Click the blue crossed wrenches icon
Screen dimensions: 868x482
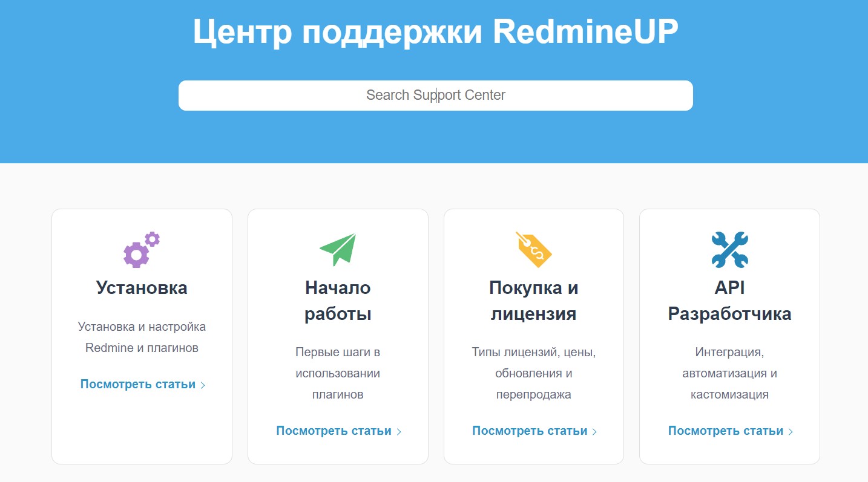[729, 250]
